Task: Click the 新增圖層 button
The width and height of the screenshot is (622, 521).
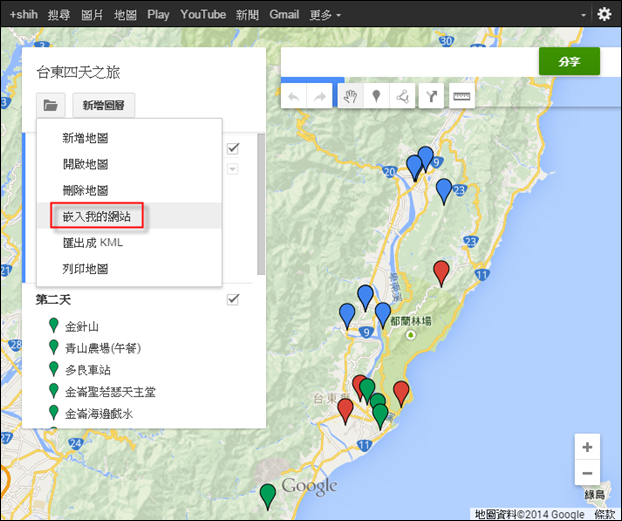Action: pos(104,105)
